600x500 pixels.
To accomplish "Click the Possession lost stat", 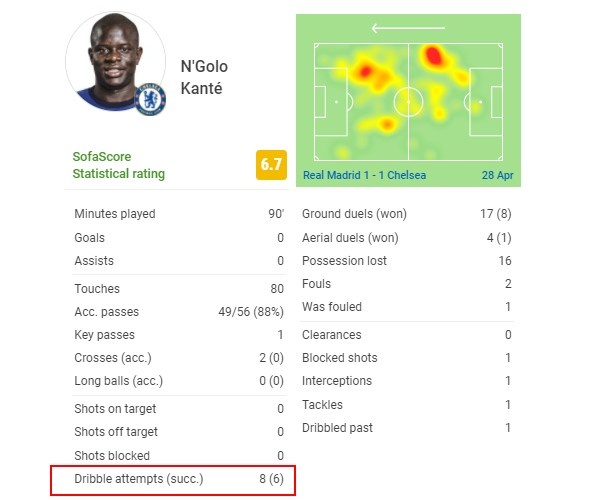I will 407,261.
